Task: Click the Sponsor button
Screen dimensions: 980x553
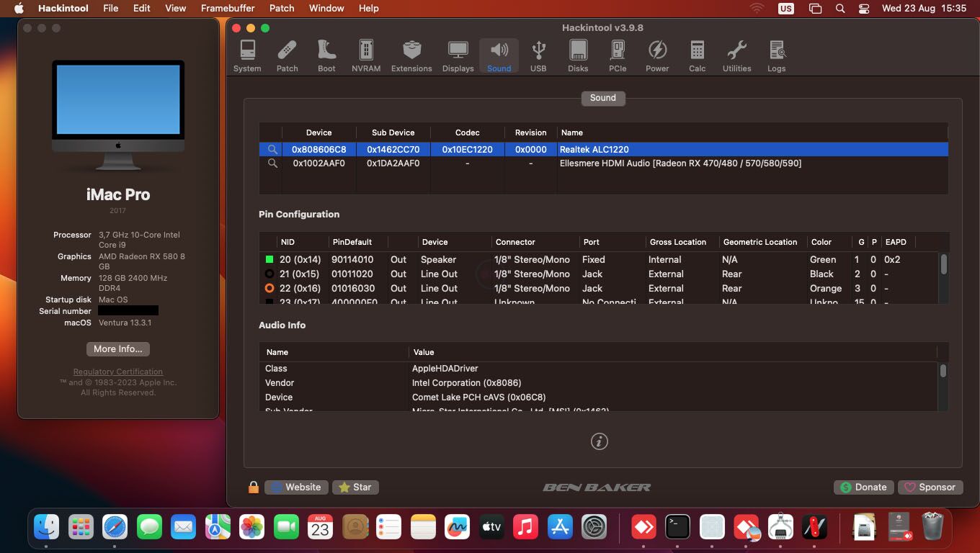Action: coord(930,487)
